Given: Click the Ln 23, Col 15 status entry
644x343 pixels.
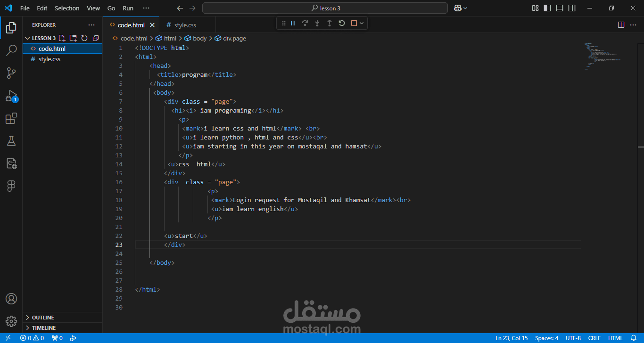Looking at the screenshot, I should (x=512, y=338).
